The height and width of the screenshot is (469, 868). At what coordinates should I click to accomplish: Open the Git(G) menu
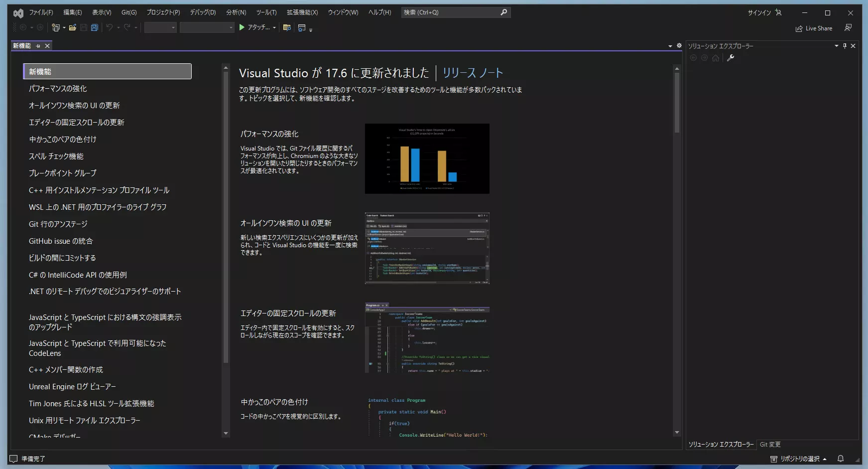point(129,12)
